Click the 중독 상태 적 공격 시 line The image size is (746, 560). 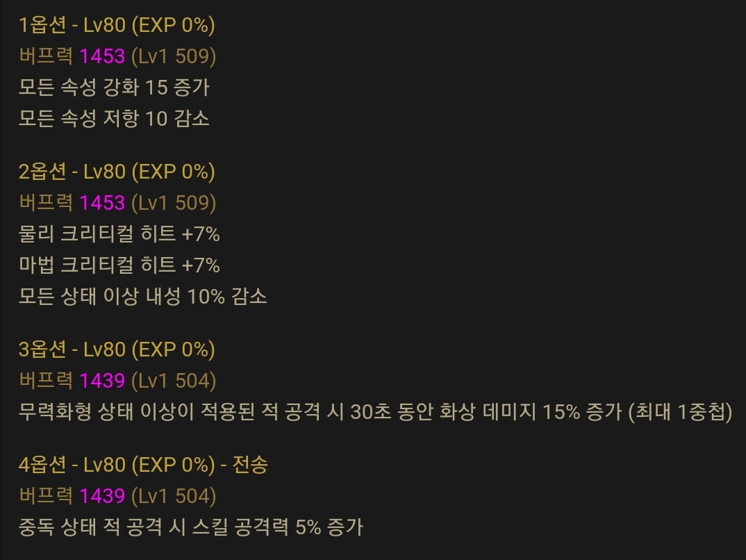(191, 527)
